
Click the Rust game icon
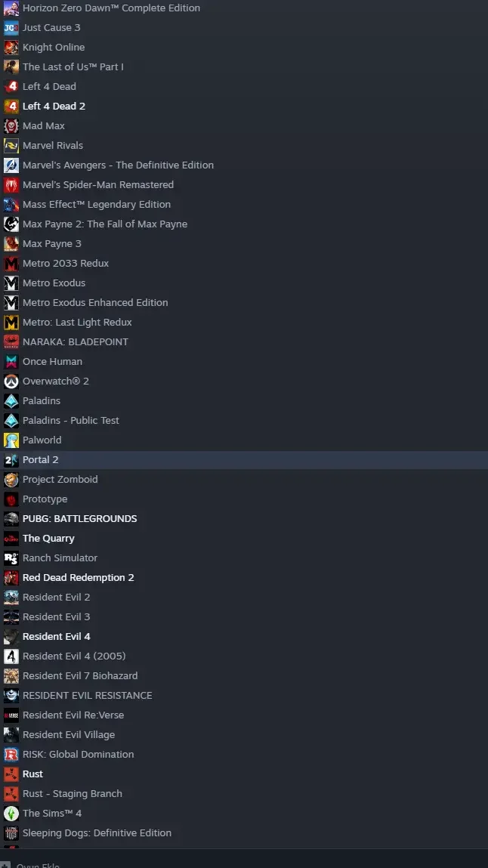11,774
